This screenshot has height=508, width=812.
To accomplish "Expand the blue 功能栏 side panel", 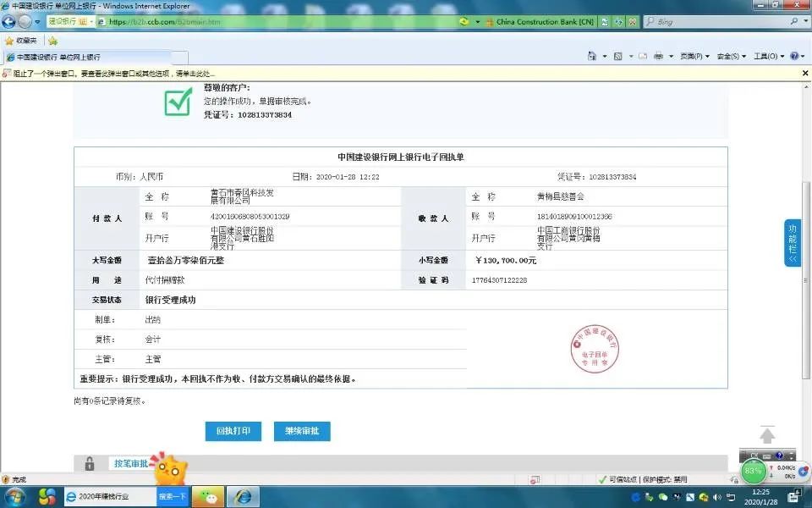I will (x=793, y=243).
